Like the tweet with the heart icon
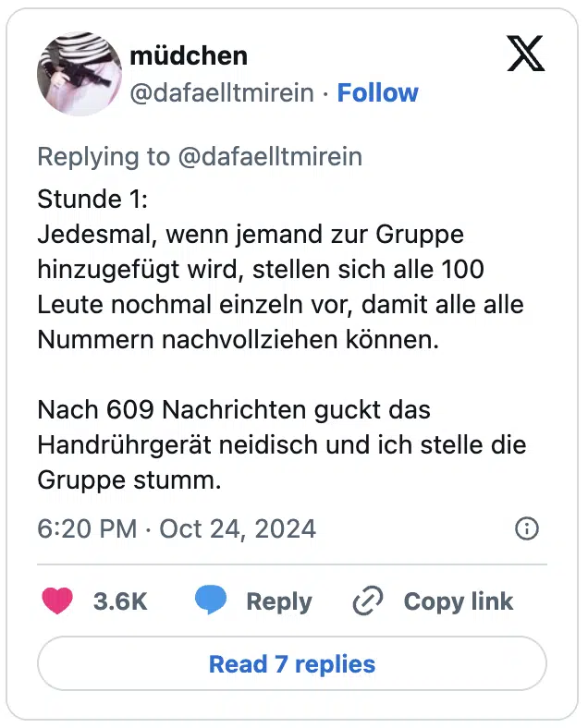The height and width of the screenshot is (728, 588). [57, 601]
